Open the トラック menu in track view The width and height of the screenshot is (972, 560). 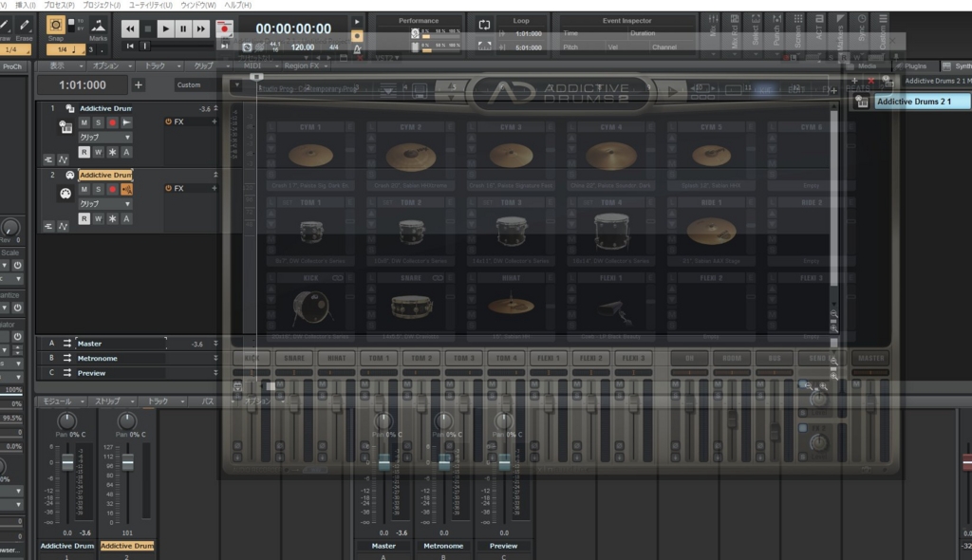[x=161, y=65]
